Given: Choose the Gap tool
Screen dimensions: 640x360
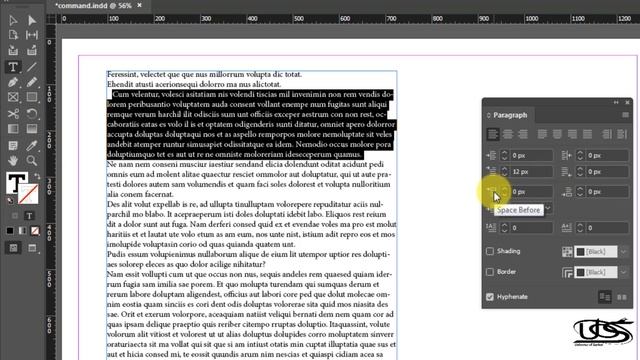Looking at the screenshot, I should 31,35.
